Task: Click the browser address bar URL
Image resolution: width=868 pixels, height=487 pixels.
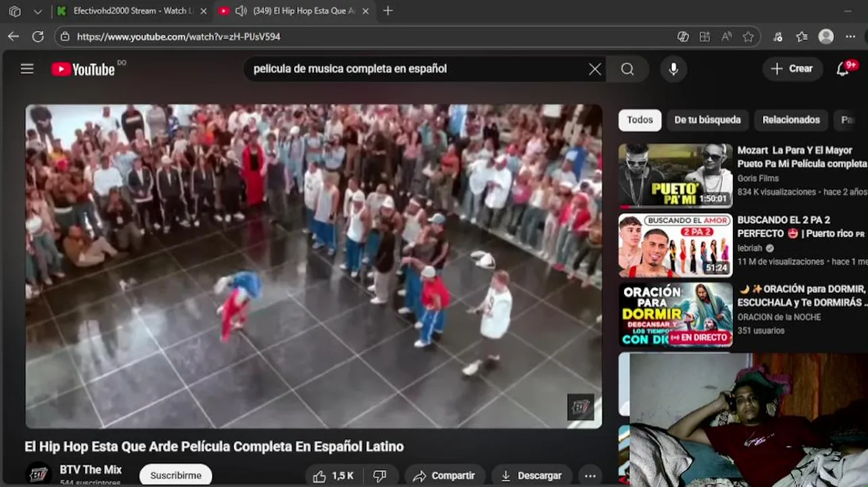Action: (178, 37)
